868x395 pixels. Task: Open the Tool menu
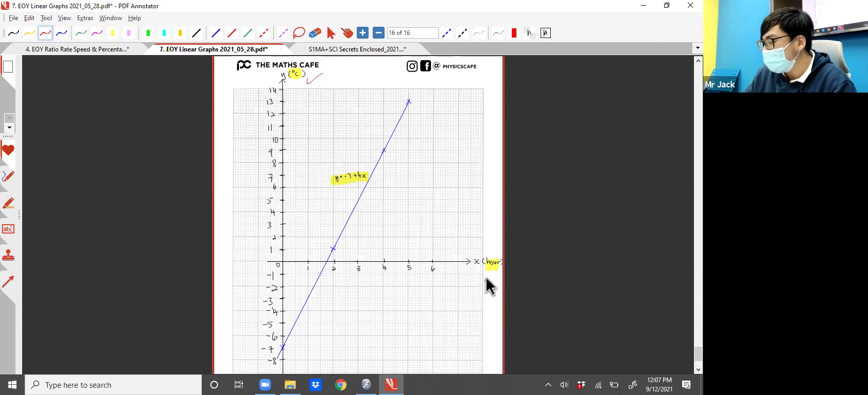[x=46, y=18]
